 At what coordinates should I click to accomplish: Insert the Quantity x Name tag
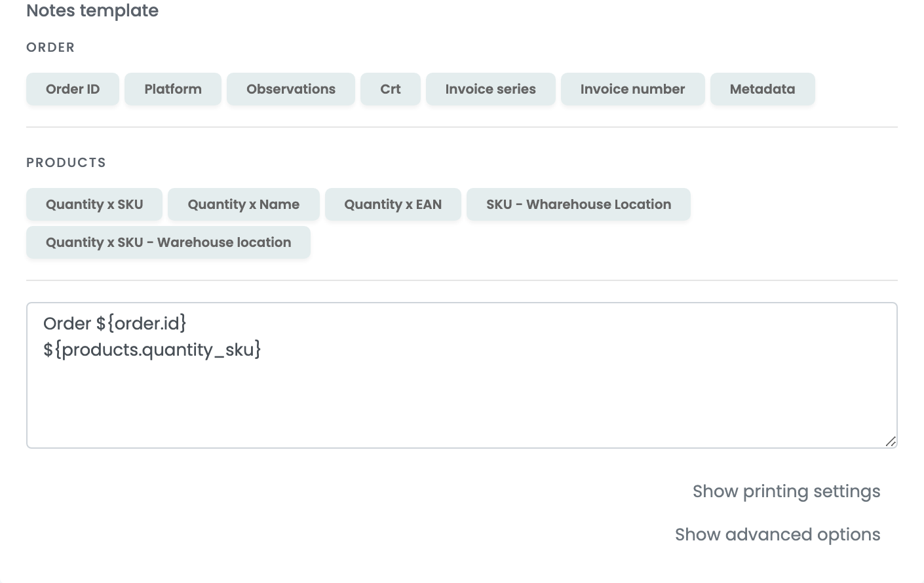[244, 204]
